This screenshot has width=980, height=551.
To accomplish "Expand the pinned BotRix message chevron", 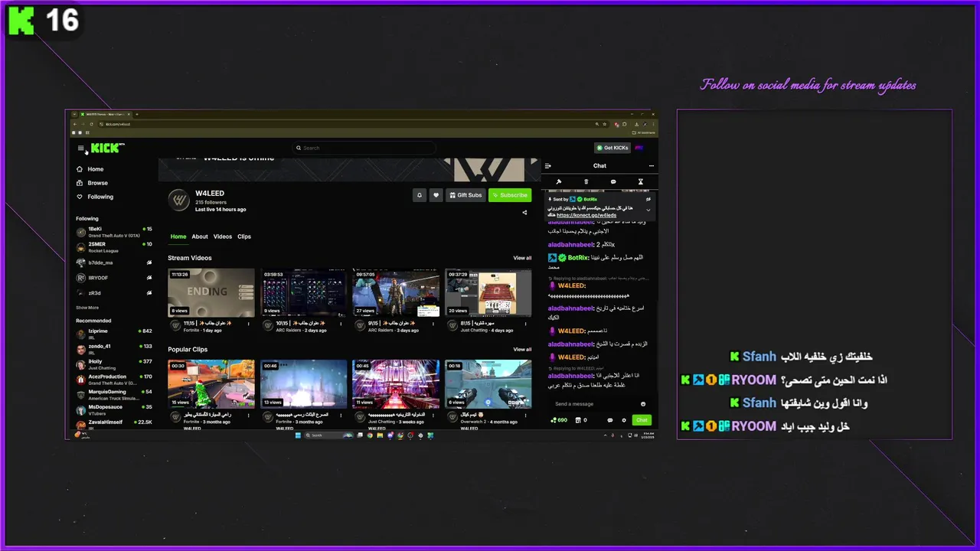I will click(648, 210).
